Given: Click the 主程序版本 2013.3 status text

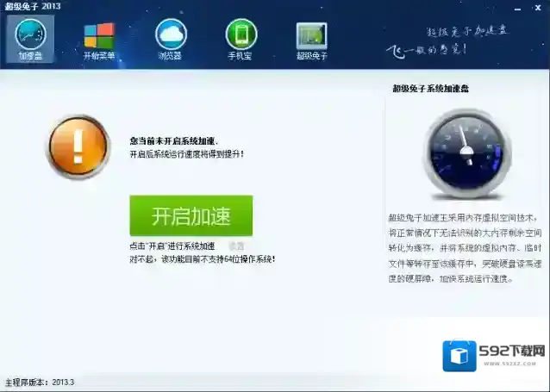Looking at the screenshot, I should pyautogui.click(x=40, y=382).
